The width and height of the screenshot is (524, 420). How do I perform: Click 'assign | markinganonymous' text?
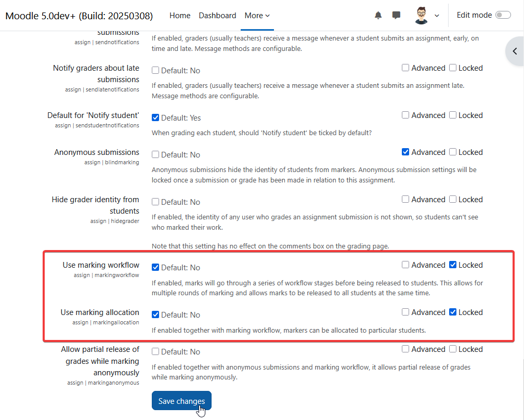pos(103,383)
